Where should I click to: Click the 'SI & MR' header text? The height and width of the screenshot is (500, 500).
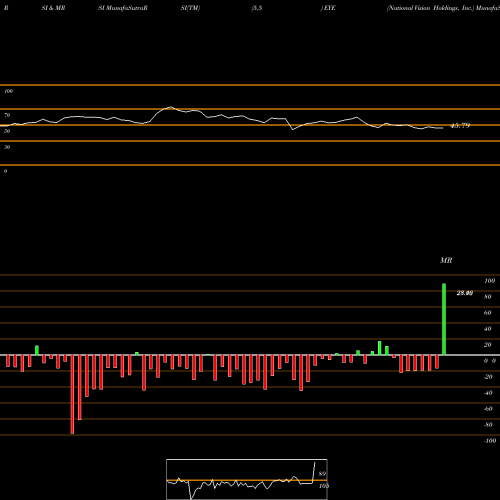[53, 8]
